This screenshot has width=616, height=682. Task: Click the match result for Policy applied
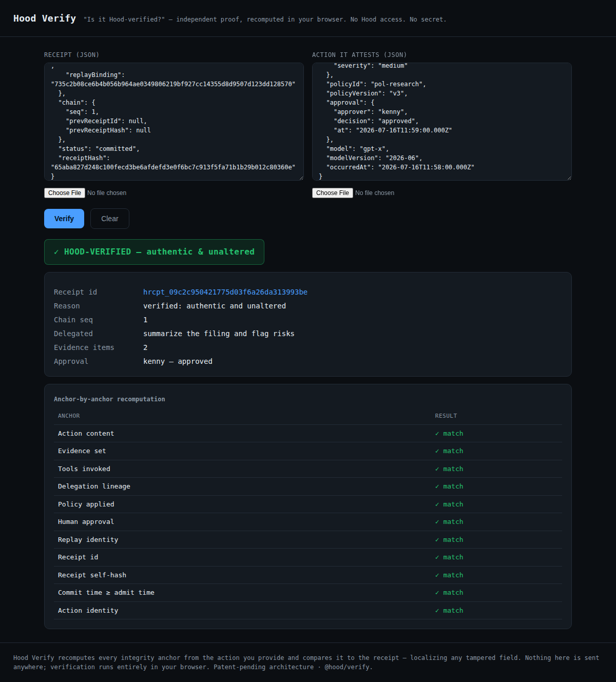pyautogui.click(x=449, y=504)
